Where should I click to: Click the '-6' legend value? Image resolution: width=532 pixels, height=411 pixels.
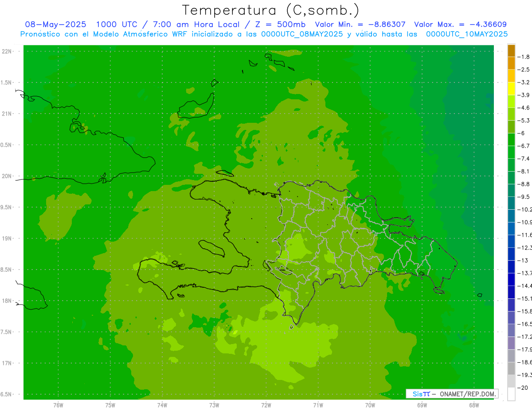[x=522, y=133]
